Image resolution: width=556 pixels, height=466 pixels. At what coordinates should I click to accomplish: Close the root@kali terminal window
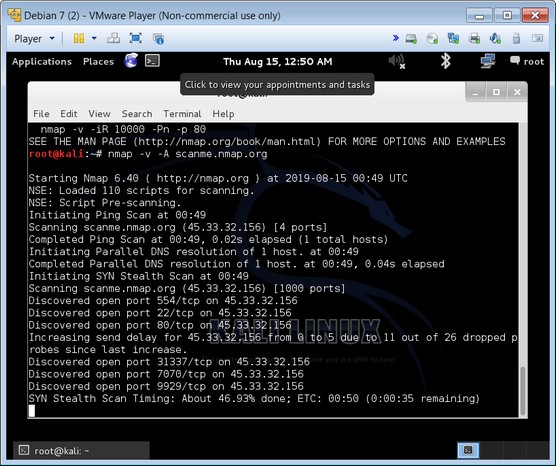(517, 92)
